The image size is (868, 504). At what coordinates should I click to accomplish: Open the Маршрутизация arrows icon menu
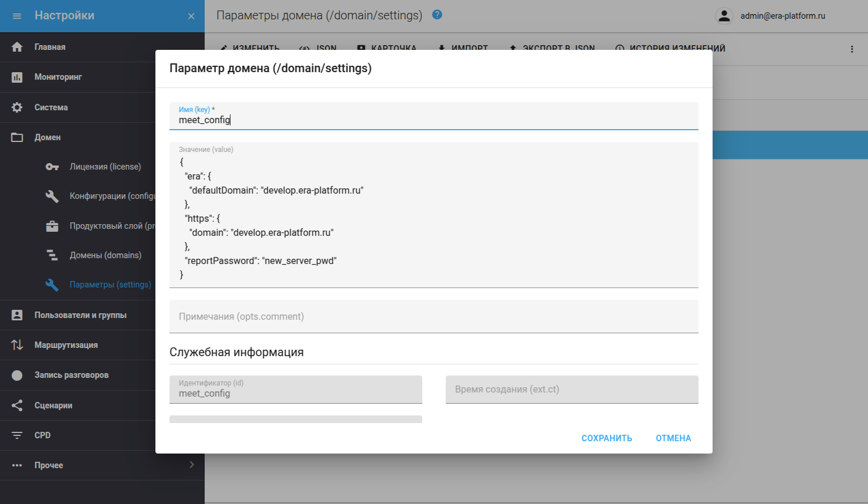(x=17, y=345)
